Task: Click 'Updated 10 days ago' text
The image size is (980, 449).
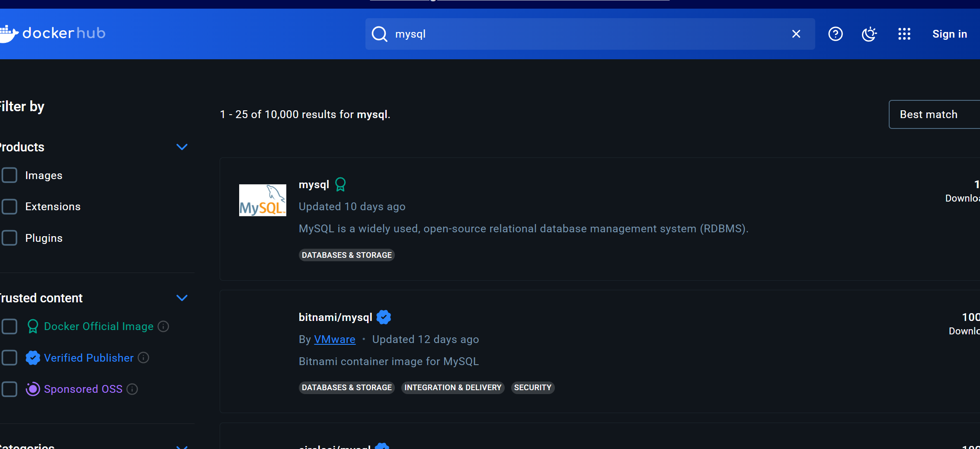Action: tap(352, 206)
